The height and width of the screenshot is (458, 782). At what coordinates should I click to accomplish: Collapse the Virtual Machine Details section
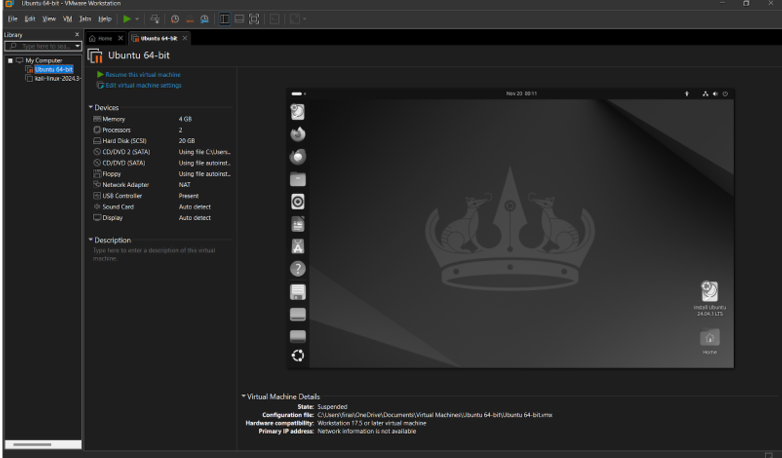243,396
